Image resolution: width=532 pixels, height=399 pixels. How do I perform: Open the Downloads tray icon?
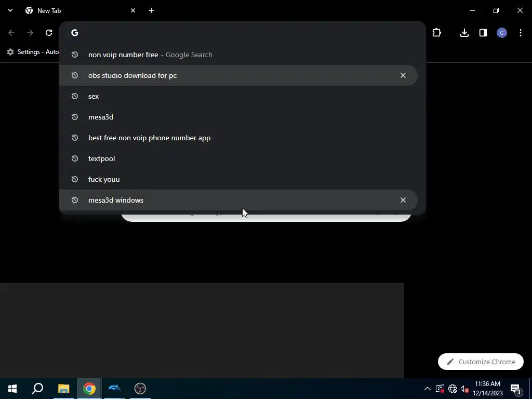(464, 33)
